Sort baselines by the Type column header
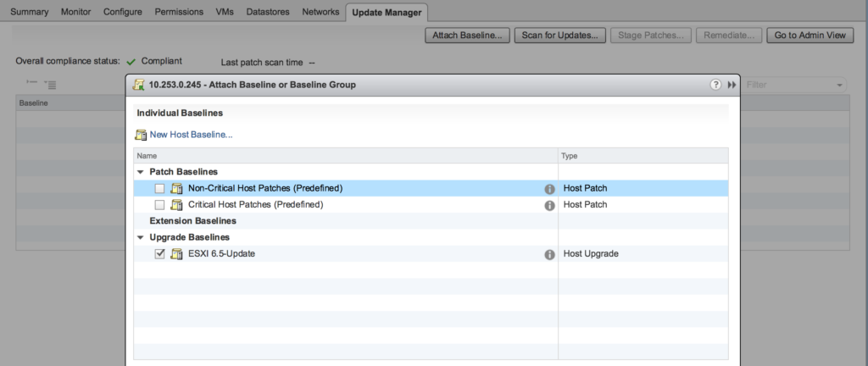Image resolution: width=868 pixels, height=366 pixels. (643, 156)
